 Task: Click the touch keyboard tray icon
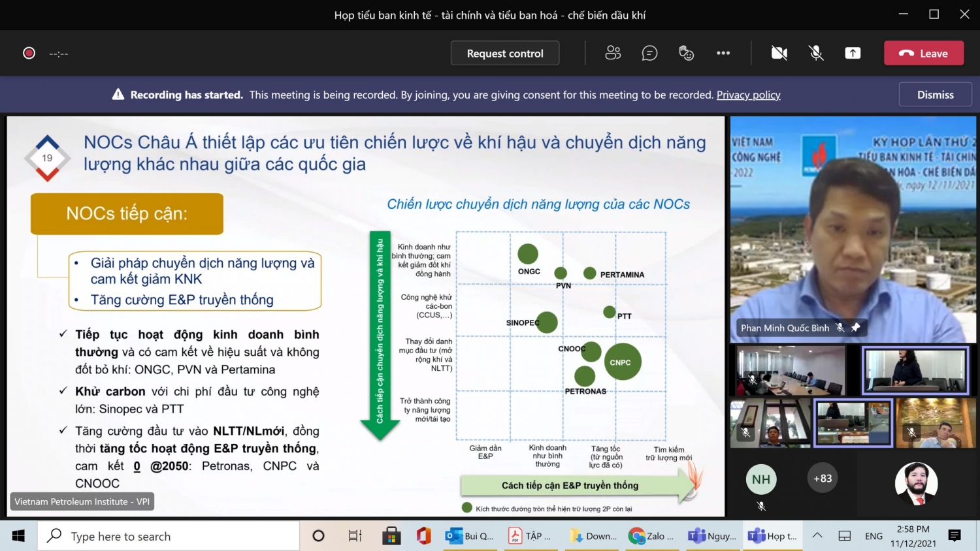pyautogui.click(x=845, y=536)
